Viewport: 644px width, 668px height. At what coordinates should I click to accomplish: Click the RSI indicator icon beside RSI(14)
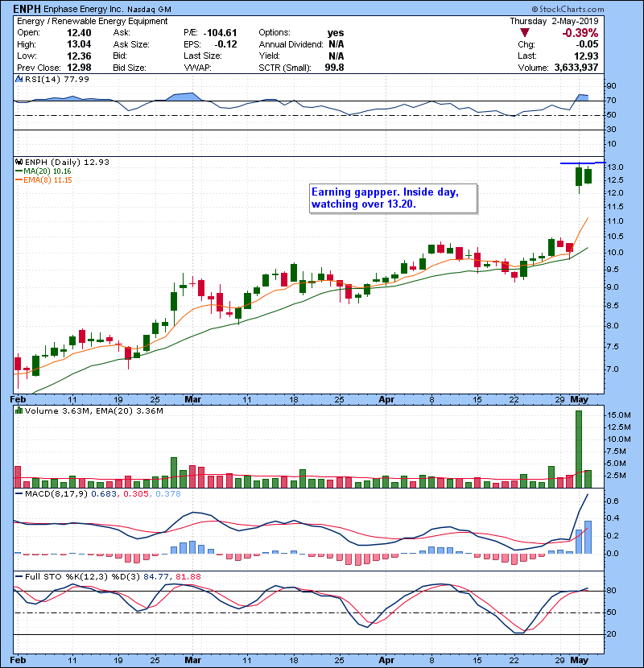click(x=19, y=79)
